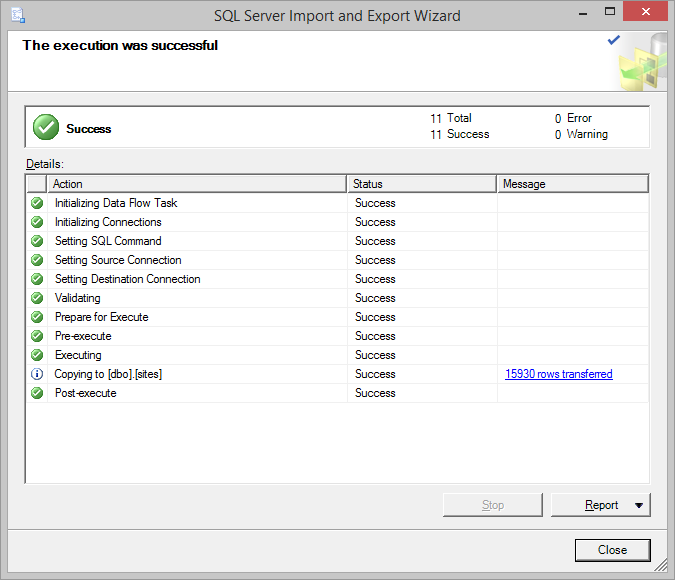Click green check icon beside Initializing Data Flow Task
Screen dimensions: 675x580
[37, 203]
